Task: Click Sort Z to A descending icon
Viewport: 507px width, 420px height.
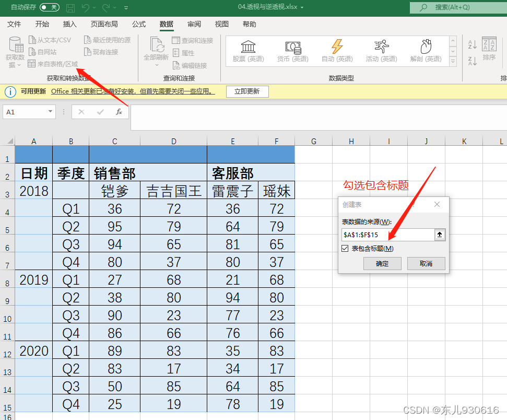Action: click(473, 61)
